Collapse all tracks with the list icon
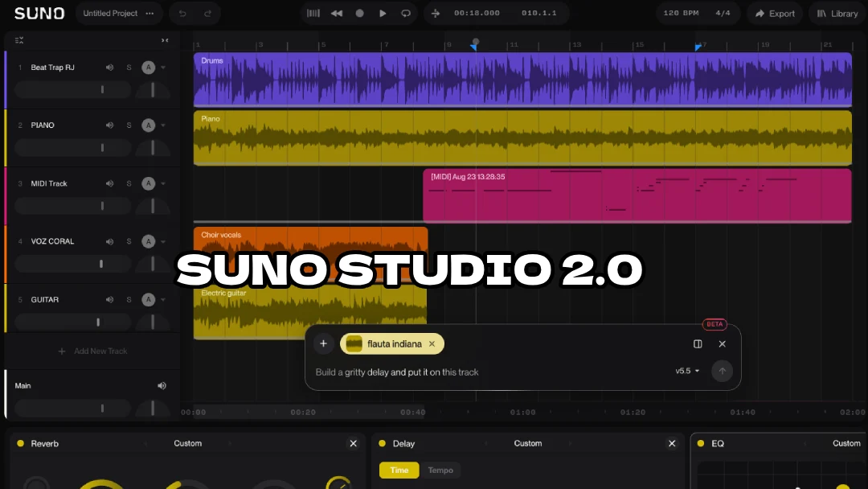Screen dimensions: 868x489 tap(19, 40)
